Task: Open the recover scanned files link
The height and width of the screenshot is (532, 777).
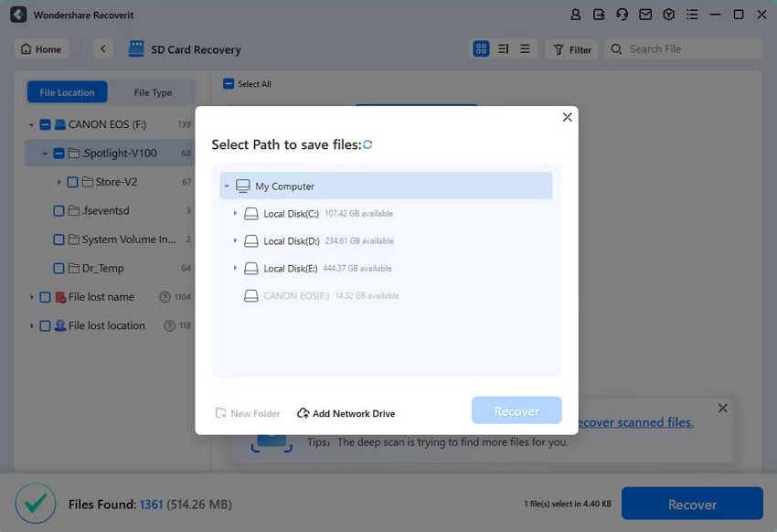Action: 636,422
